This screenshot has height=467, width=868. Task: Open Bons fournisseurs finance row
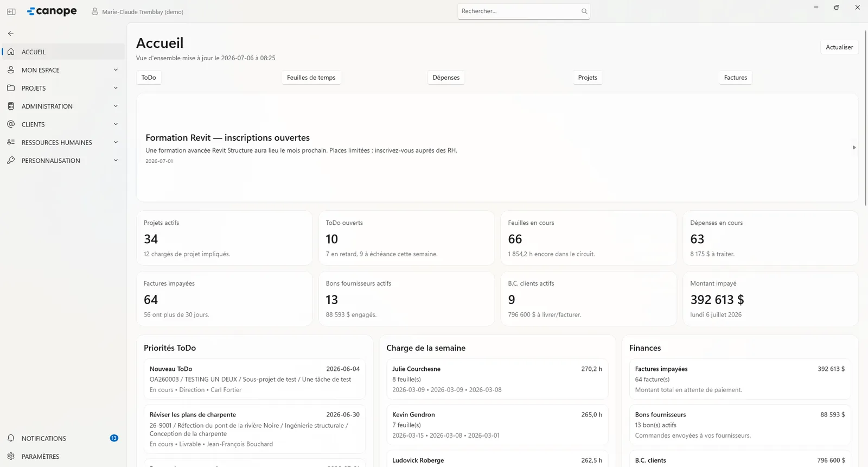(740, 425)
